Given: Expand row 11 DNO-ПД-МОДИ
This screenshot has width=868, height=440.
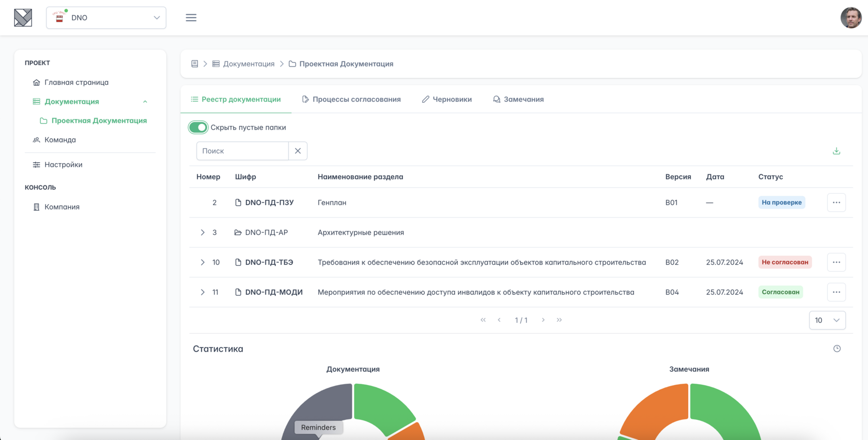Looking at the screenshot, I should 203,292.
